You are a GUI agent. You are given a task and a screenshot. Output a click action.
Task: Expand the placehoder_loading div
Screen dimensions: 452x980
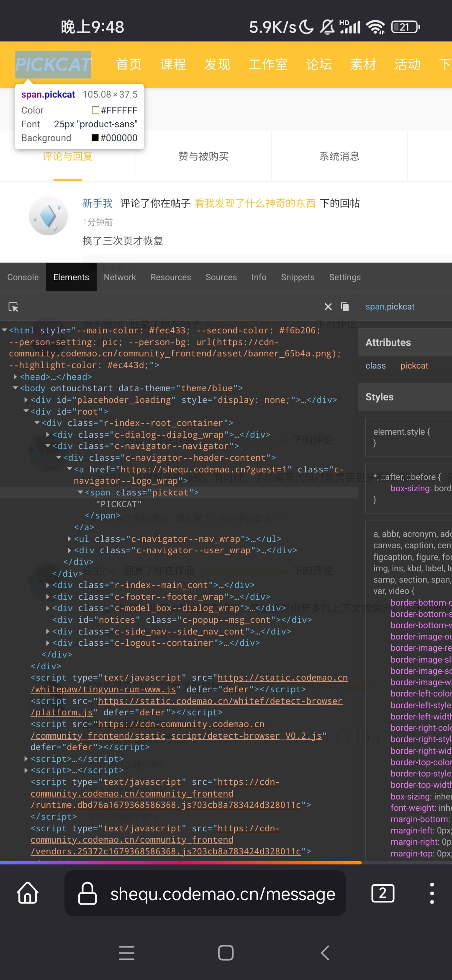26,400
